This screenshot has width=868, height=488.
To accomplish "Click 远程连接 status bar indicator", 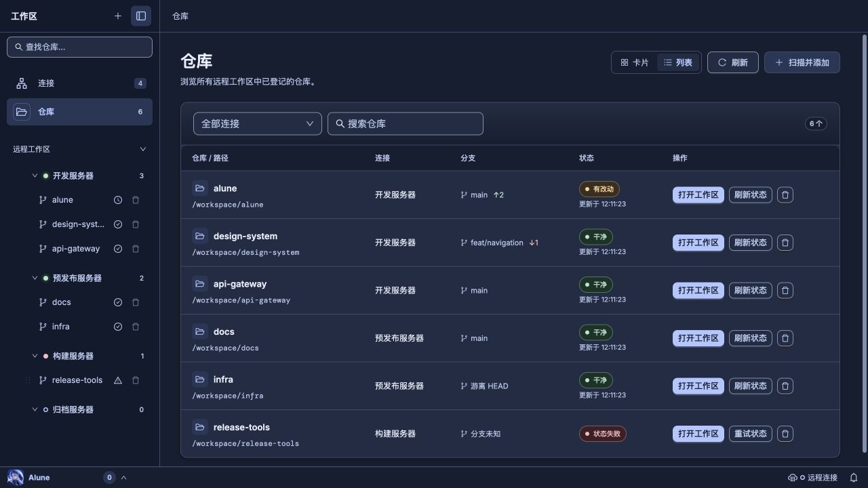I will tap(812, 477).
